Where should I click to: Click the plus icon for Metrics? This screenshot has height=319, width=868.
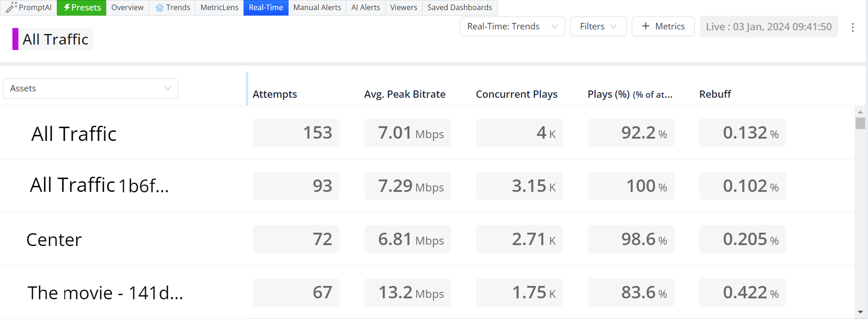646,26
